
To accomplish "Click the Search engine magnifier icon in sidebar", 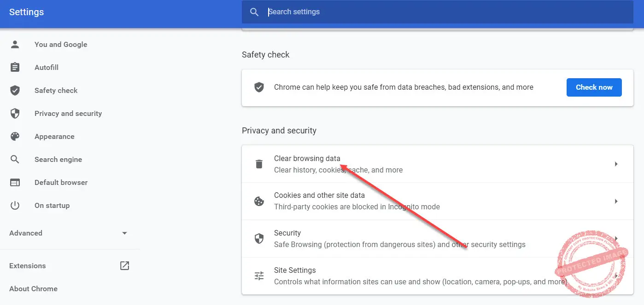I will tap(15, 160).
